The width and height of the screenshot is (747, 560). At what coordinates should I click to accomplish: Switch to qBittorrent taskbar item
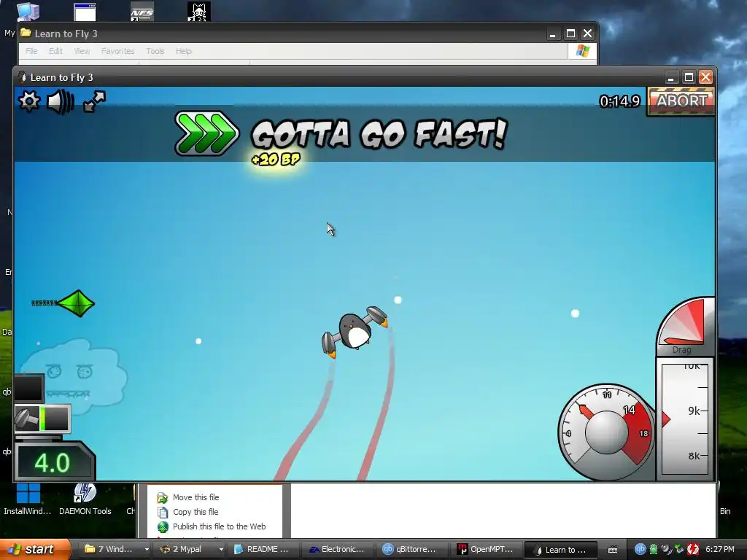point(411,549)
